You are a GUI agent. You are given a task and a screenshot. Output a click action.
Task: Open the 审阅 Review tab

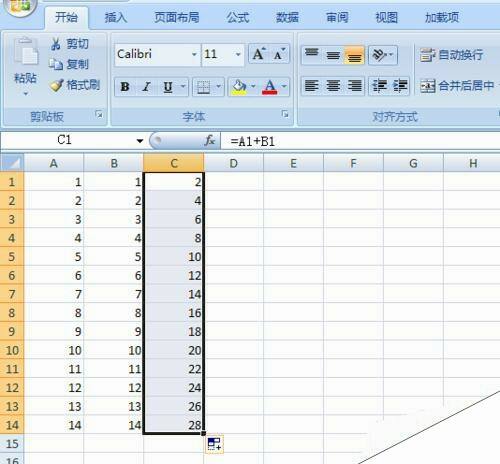337,17
